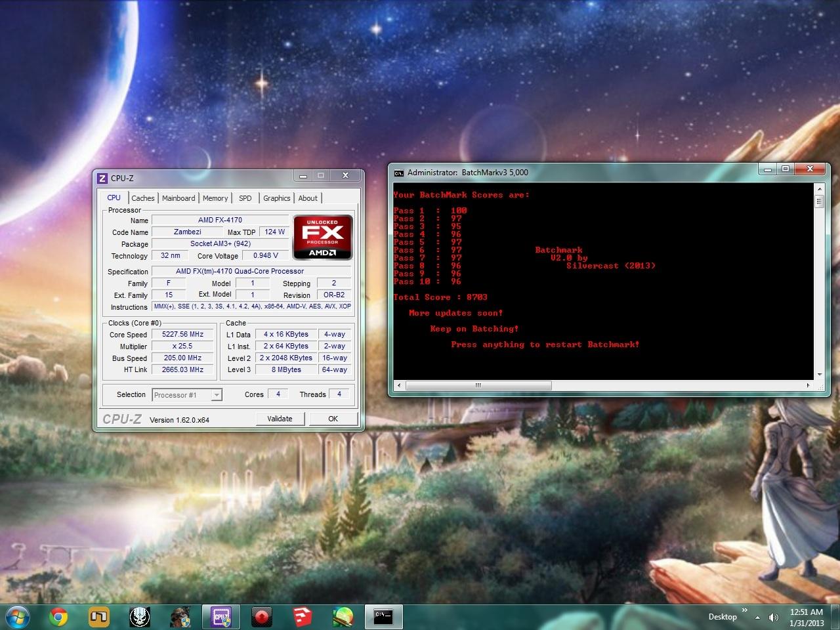Switch to the Caches tab
Screen dimensions: 840x630
(x=142, y=198)
